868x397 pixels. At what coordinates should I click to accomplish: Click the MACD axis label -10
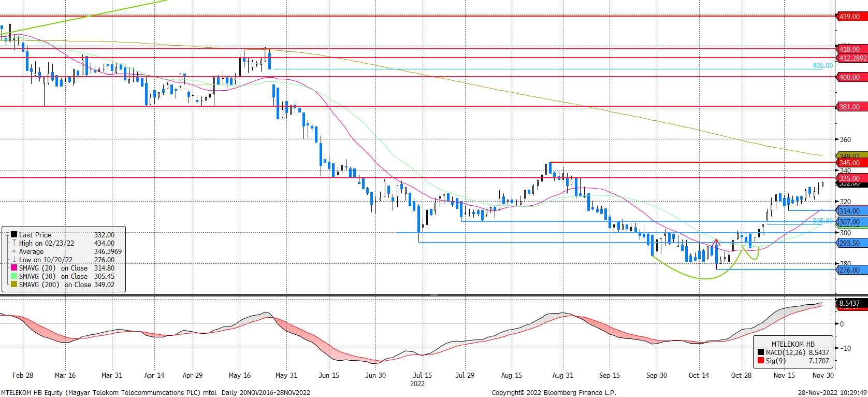point(845,348)
